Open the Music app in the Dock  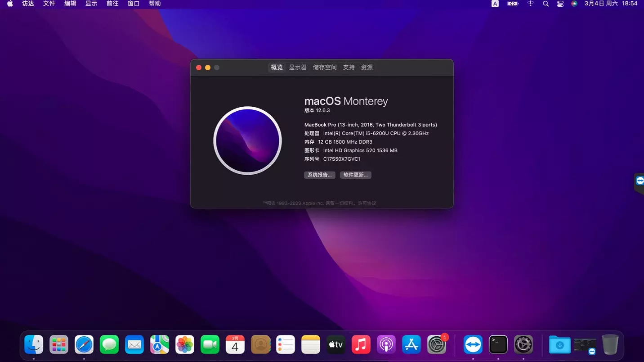coord(361,344)
